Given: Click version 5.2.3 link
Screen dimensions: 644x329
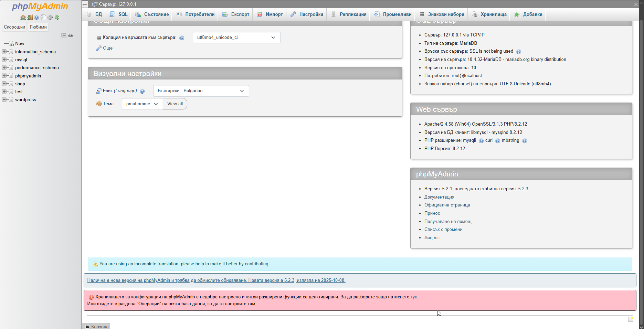Looking at the screenshot, I should [523, 189].
